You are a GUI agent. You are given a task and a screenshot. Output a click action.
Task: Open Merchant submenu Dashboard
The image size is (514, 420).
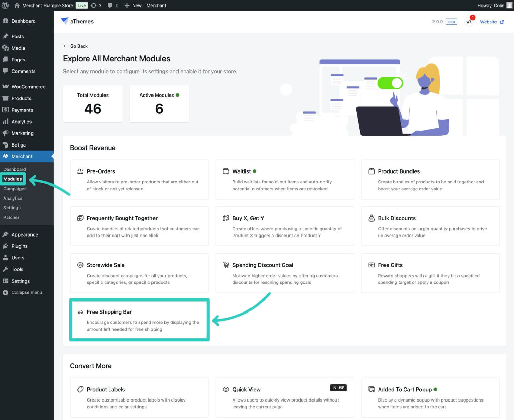tap(15, 169)
